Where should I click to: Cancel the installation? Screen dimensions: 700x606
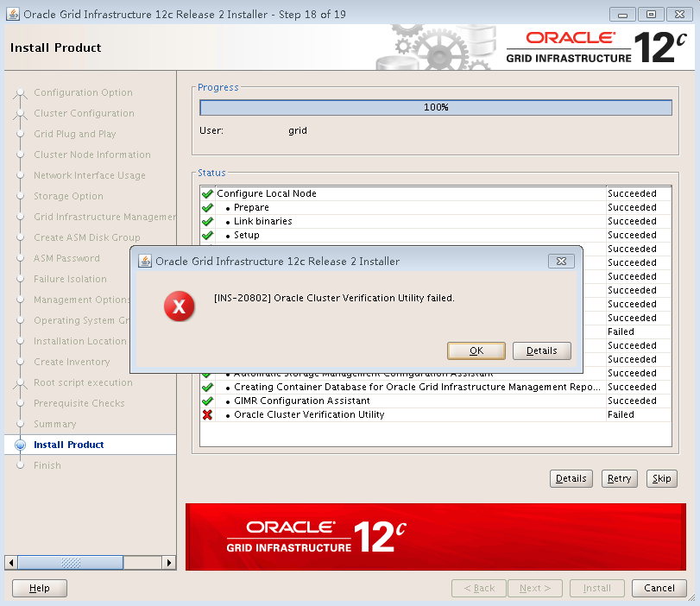(659, 588)
